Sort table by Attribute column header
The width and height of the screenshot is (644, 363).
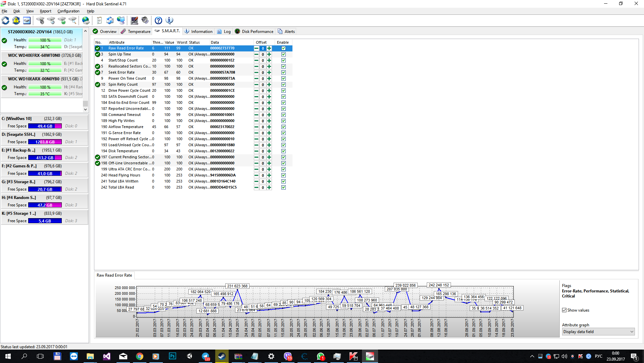(x=117, y=42)
